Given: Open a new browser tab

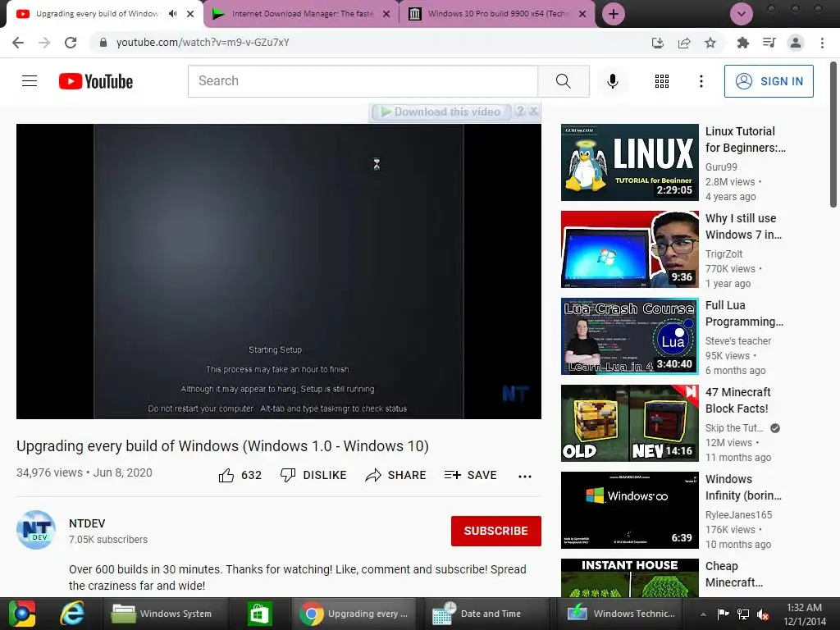Looking at the screenshot, I should click(614, 14).
